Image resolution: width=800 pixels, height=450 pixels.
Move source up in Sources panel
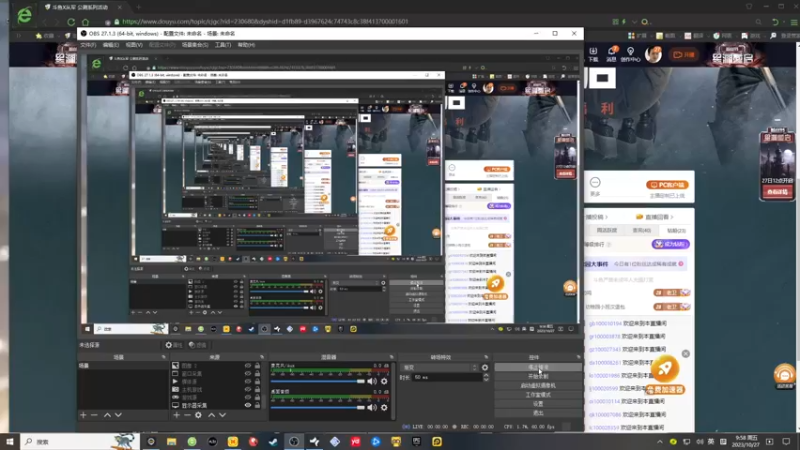(x=211, y=415)
